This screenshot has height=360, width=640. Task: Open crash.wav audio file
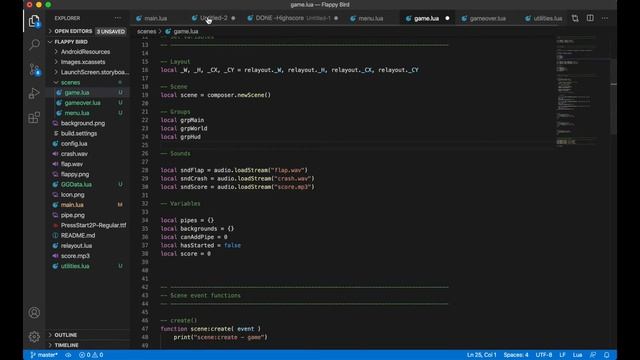coord(74,154)
